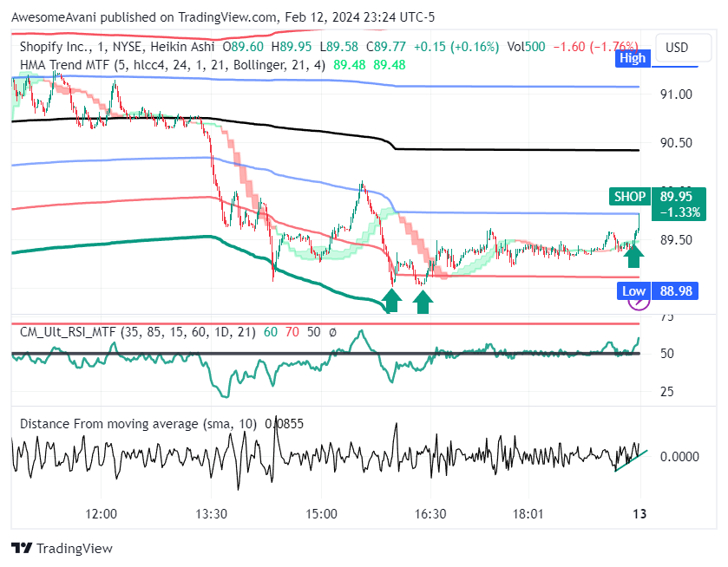Click the second green 89.48 HMA value
The image size is (728, 567).
point(390,65)
